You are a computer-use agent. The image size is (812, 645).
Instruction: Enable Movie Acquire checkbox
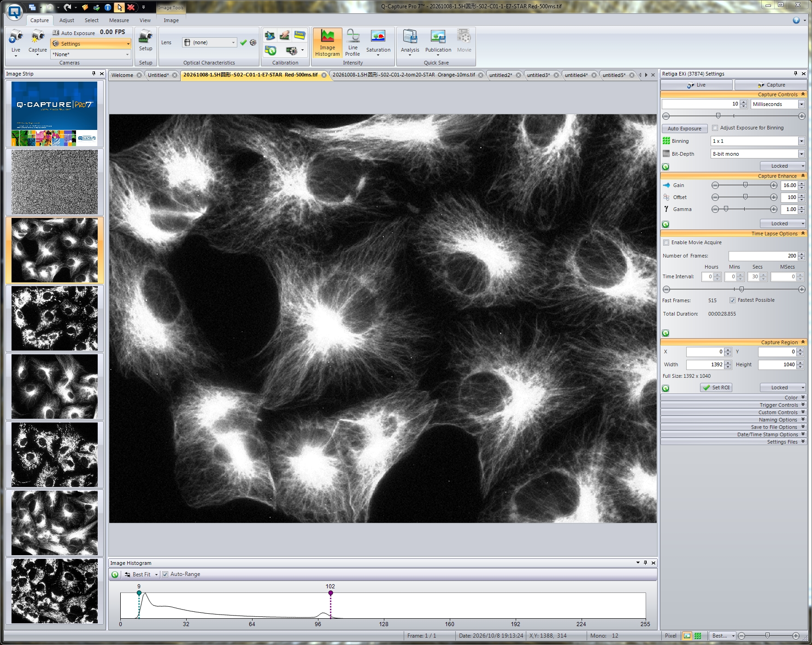tap(666, 243)
